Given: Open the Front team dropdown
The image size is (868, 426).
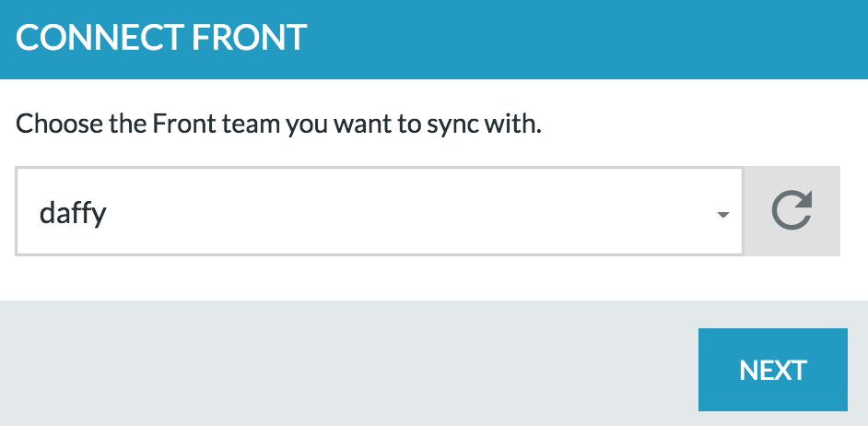Looking at the screenshot, I should [x=380, y=211].
